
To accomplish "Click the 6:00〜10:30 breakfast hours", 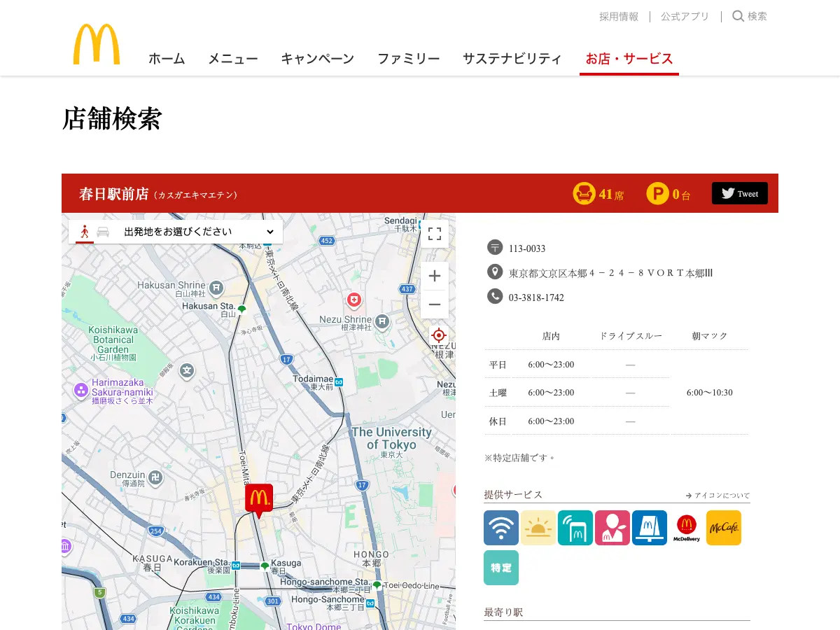I will [x=710, y=393].
